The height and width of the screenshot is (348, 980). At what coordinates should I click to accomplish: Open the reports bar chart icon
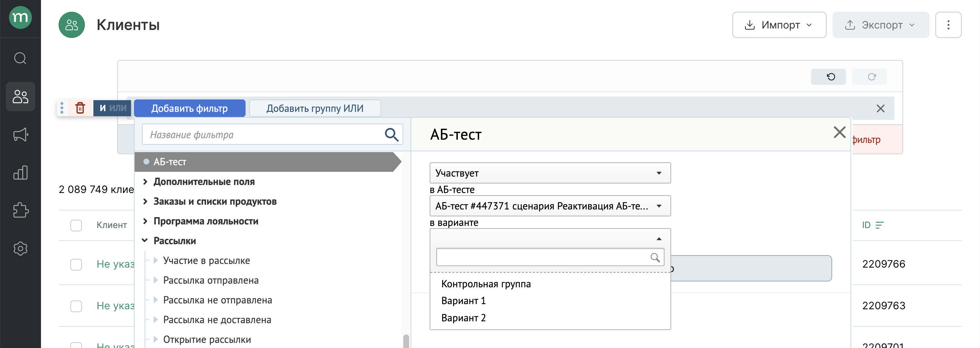(20, 173)
